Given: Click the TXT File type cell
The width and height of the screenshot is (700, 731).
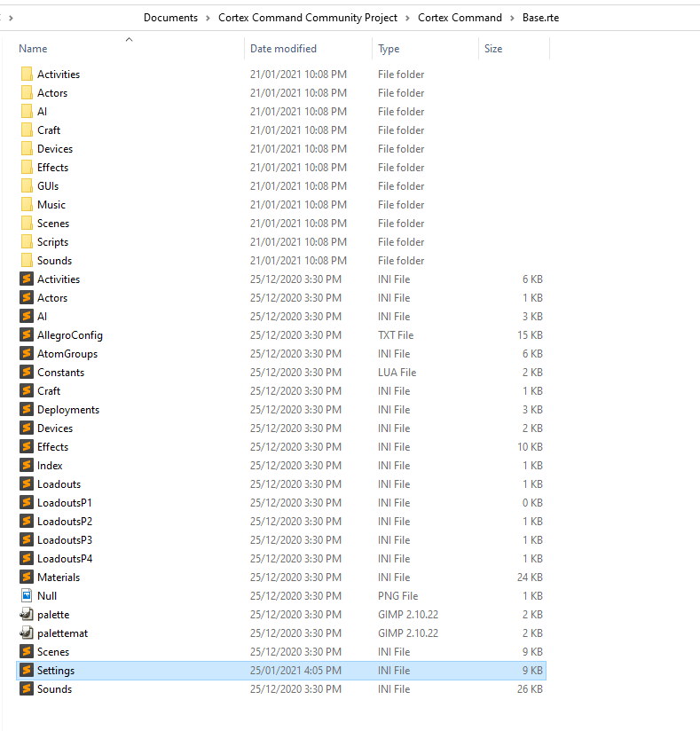Looking at the screenshot, I should pos(396,334).
